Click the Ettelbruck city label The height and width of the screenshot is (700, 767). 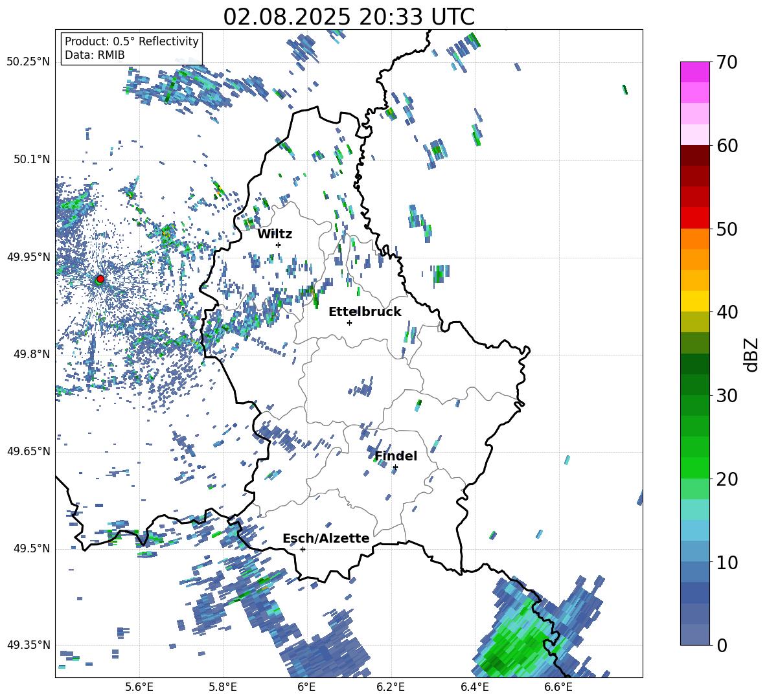[x=365, y=312]
